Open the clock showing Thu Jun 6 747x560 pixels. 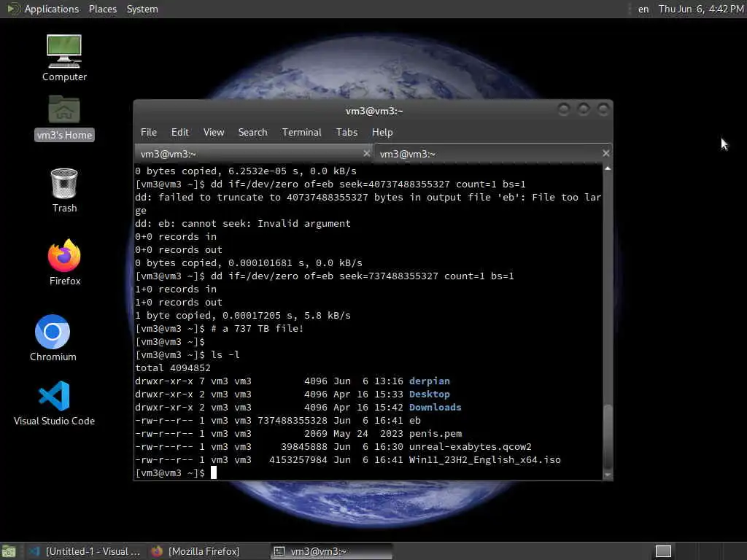point(701,9)
